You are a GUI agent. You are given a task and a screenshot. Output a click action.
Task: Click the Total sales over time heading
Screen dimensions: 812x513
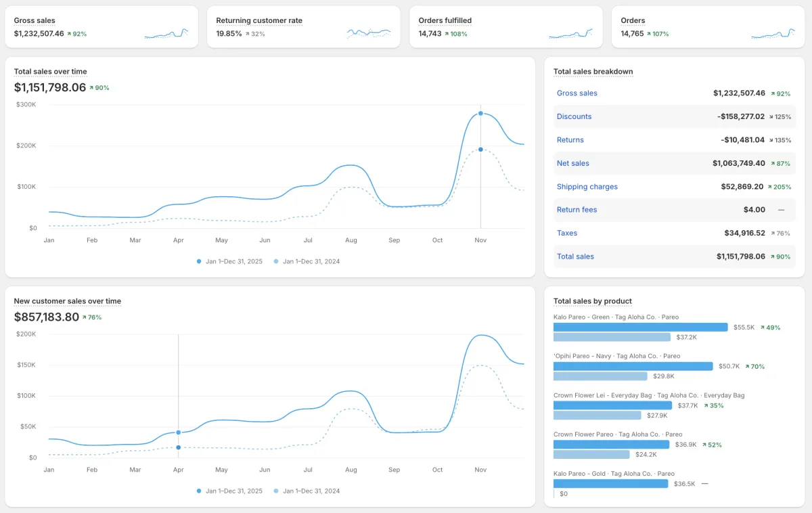click(x=51, y=72)
